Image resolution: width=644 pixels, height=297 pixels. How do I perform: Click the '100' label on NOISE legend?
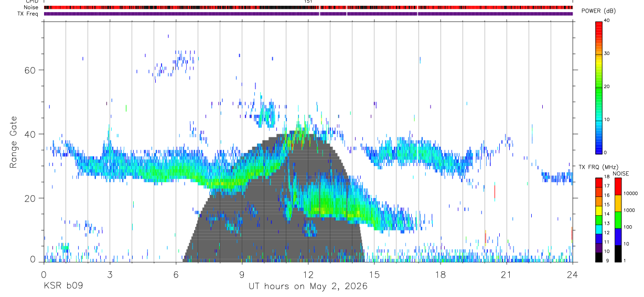click(628, 227)
